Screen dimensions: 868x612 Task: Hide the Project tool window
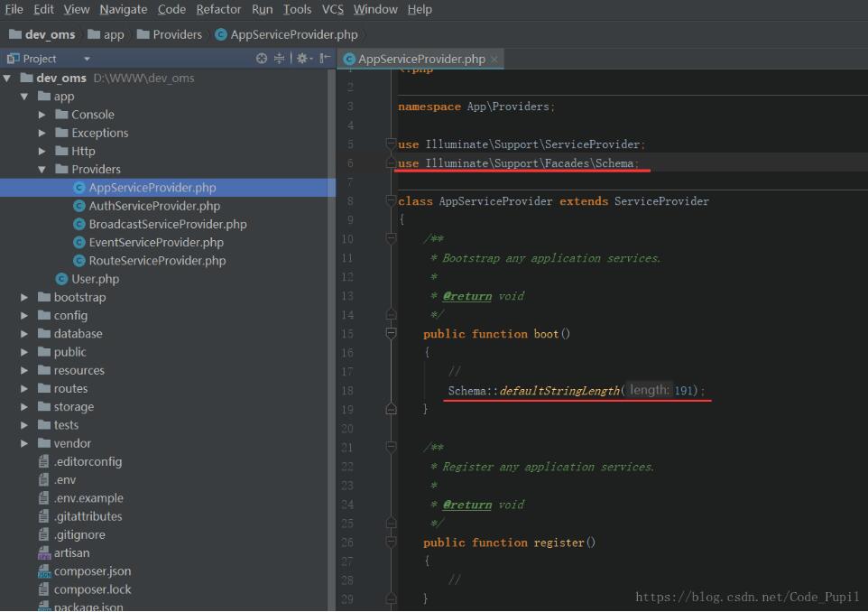tap(324, 59)
